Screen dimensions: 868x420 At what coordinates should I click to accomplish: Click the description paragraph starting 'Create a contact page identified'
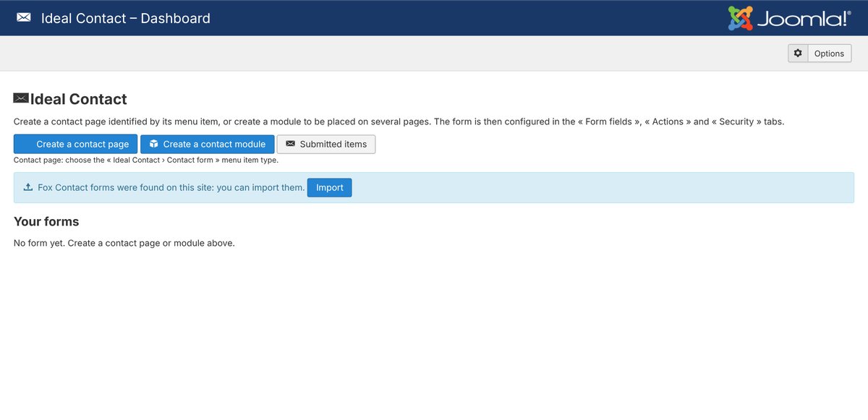[399, 121]
